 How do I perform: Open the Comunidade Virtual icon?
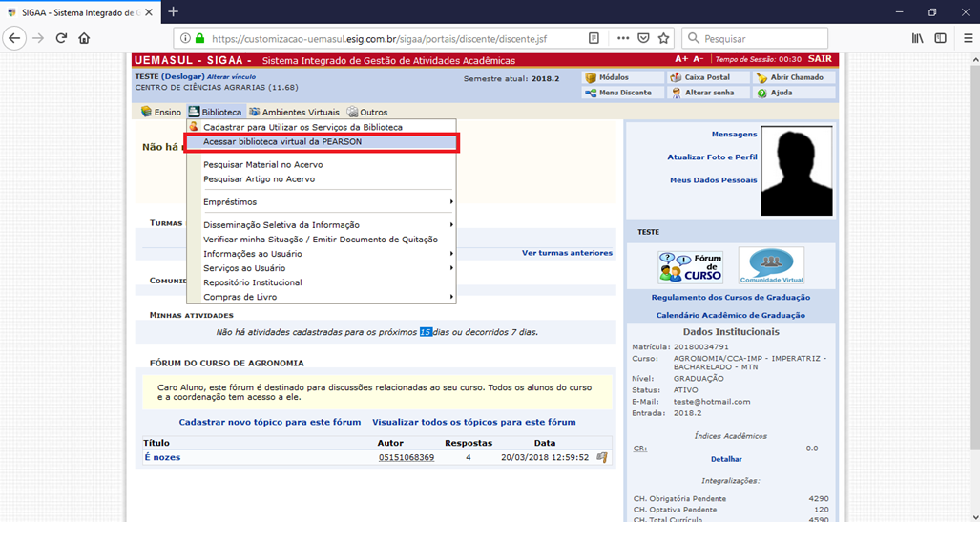[771, 266]
